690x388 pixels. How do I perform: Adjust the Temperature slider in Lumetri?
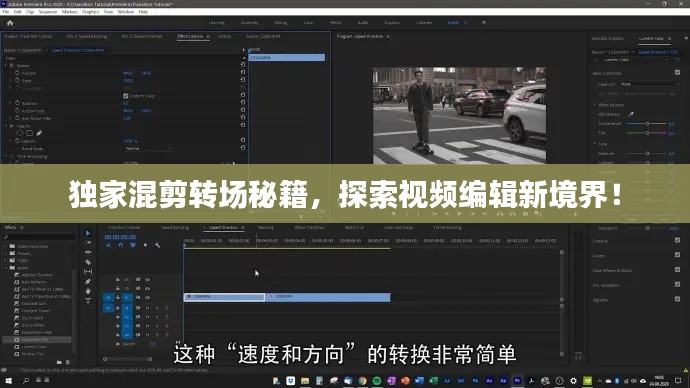pyautogui.click(x=647, y=124)
